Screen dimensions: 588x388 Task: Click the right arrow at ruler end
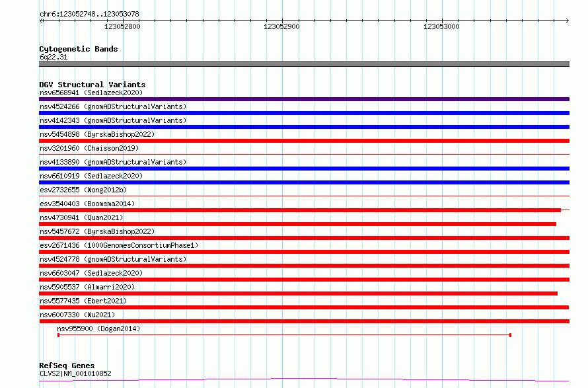coord(568,20)
